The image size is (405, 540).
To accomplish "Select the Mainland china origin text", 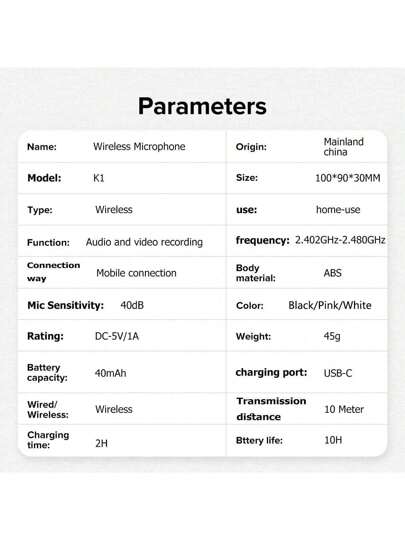I will 343,147.
